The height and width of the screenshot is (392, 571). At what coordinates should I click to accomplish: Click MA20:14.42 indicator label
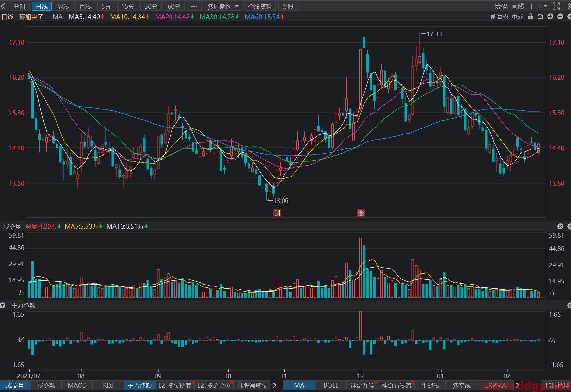174,17
